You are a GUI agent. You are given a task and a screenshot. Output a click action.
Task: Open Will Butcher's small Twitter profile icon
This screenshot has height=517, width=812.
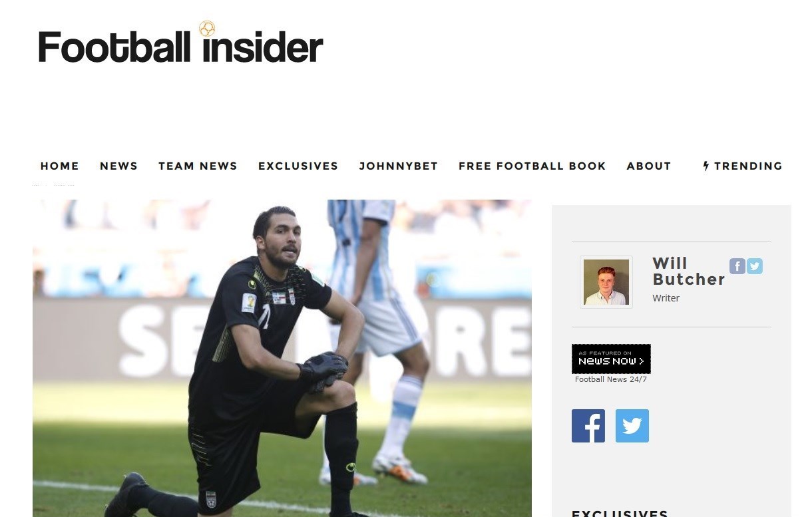click(x=754, y=266)
